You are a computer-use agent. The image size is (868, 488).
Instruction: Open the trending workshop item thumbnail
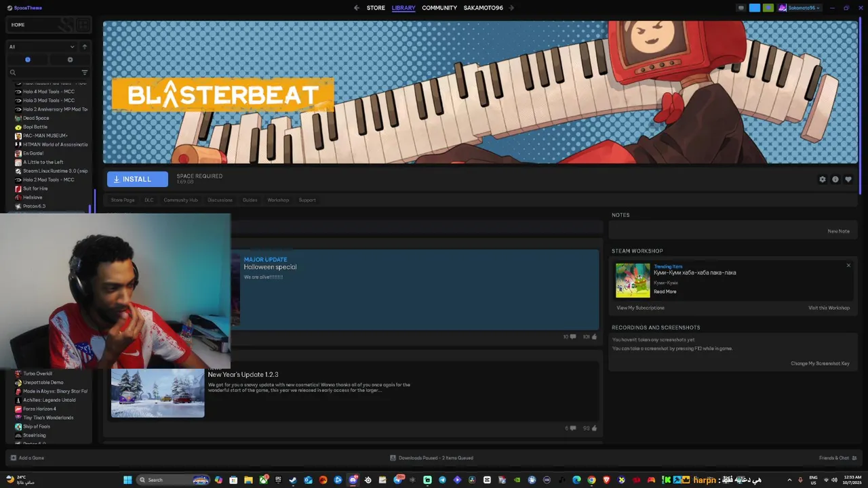(x=633, y=280)
